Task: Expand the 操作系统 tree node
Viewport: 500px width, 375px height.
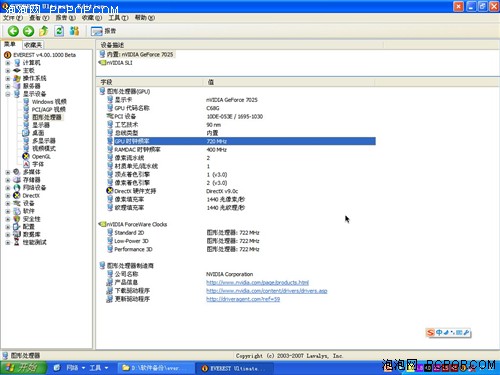Action: click(8, 78)
